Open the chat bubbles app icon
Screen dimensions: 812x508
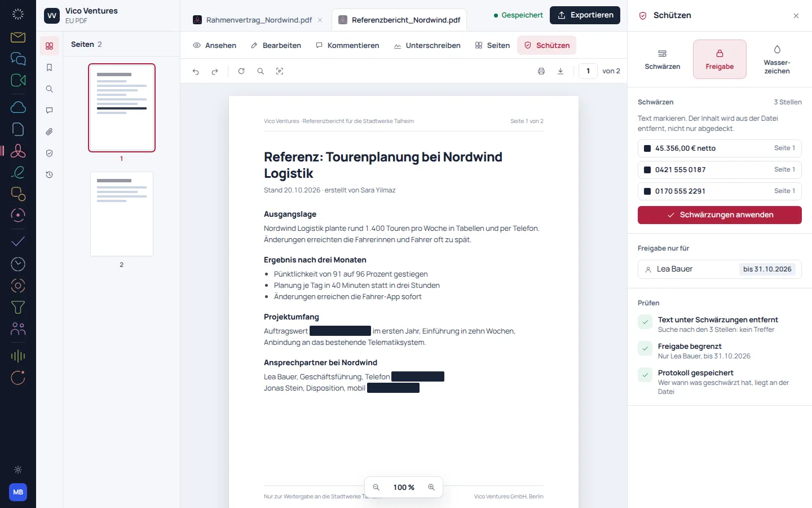(x=18, y=59)
